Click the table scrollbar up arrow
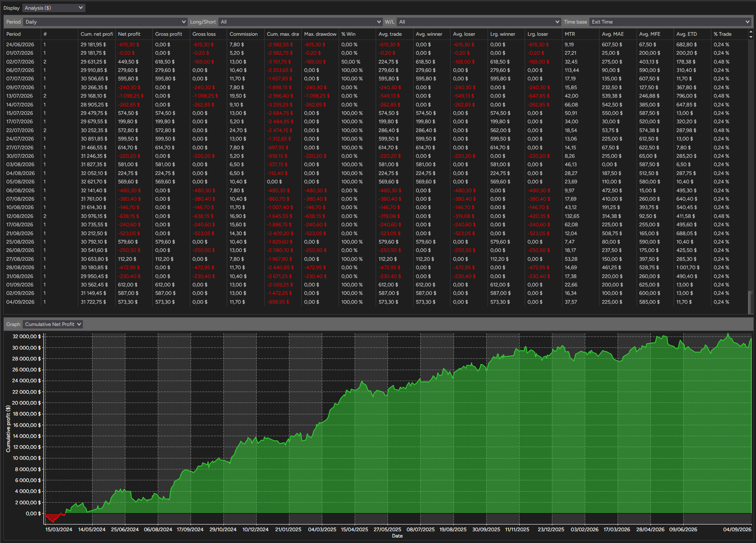This screenshot has width=756, height=543. 751,32
